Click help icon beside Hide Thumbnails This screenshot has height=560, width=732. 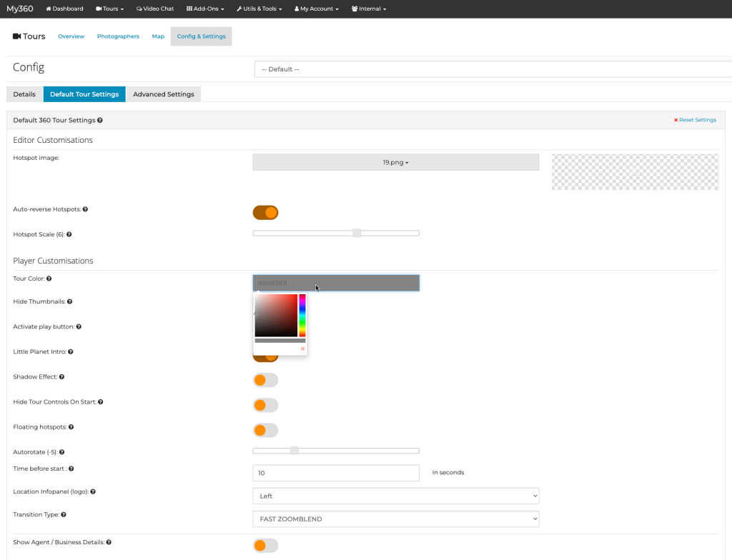coord(69,301)
